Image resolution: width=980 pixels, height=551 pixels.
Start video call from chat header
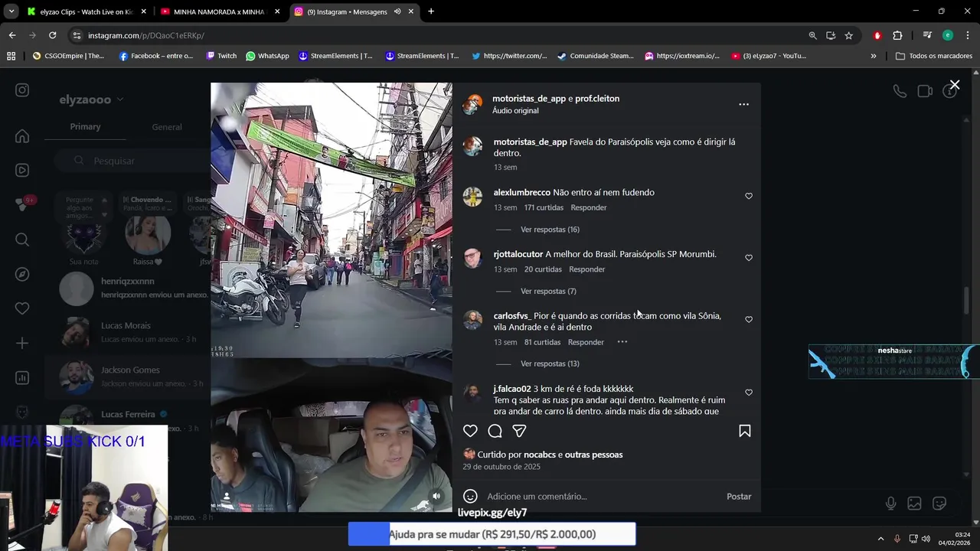pos(925,91)
